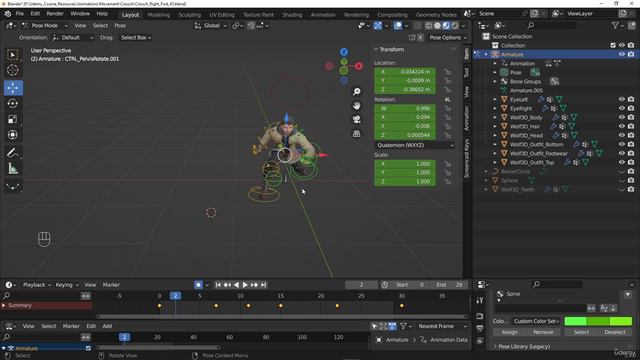Expand the Animation tree item

pos(495,63)
